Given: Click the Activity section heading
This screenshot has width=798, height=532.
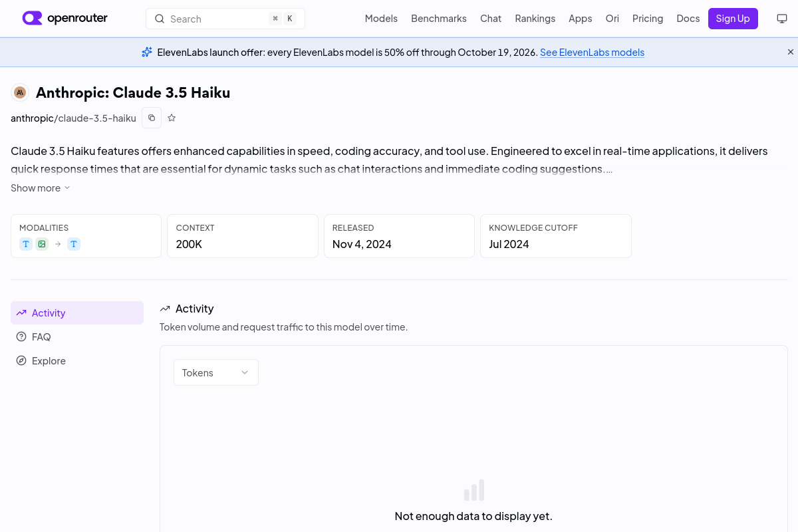Looking at the screenshot, I should (x=194, y=309).
